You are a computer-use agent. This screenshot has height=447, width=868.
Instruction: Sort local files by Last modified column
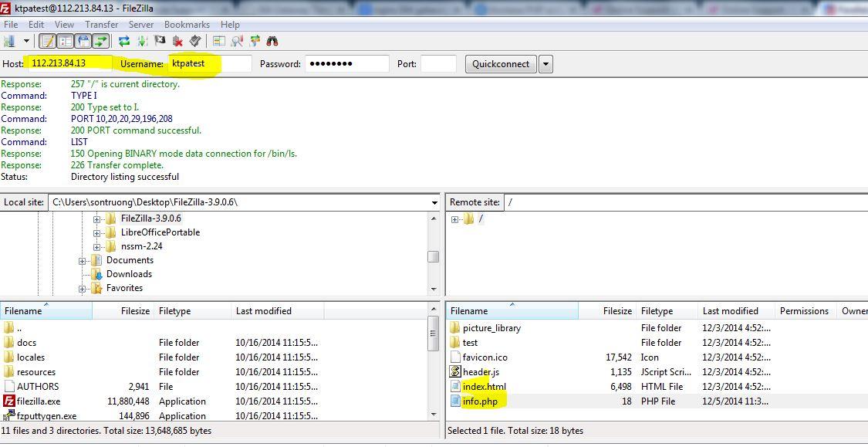[x=277, y=311]
